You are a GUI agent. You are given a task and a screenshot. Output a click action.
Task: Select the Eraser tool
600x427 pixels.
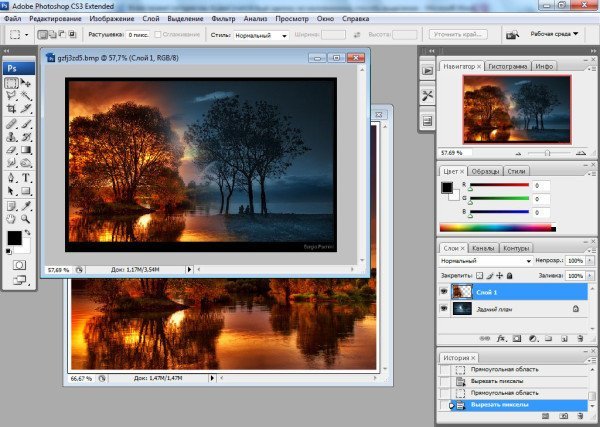11,150
